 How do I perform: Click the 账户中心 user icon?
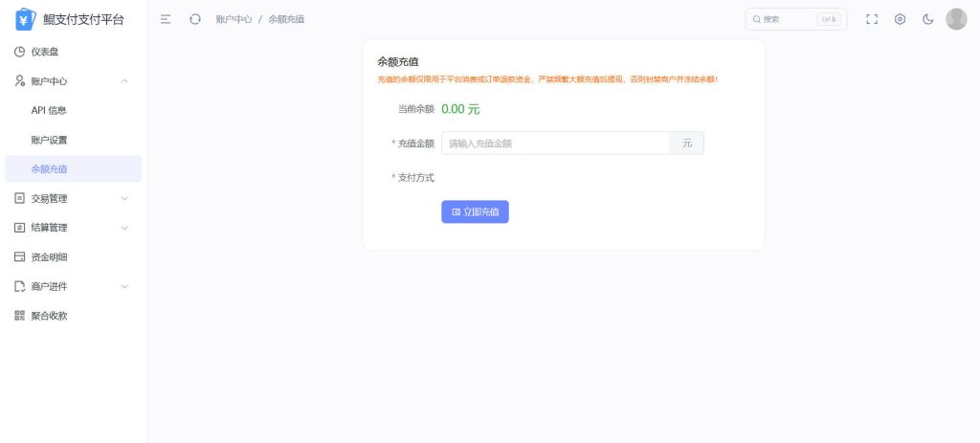[19, 81]
